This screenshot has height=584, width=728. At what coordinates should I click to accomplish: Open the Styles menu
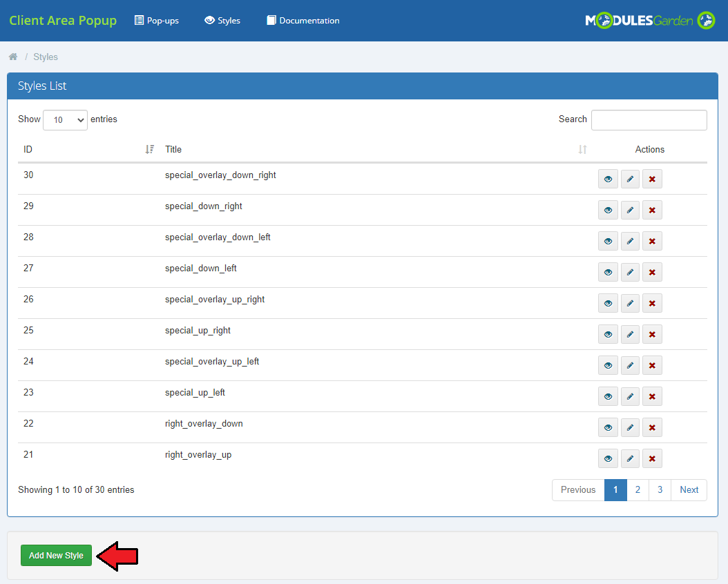click(222, 21)
